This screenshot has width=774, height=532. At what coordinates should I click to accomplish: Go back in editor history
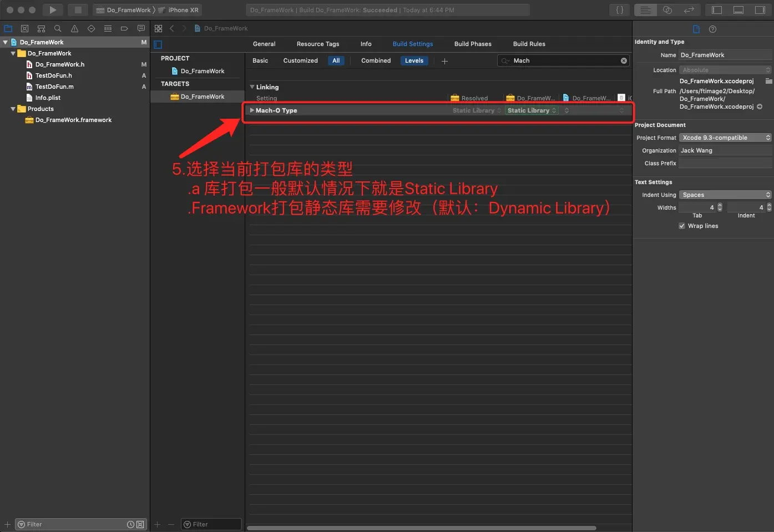172,28
